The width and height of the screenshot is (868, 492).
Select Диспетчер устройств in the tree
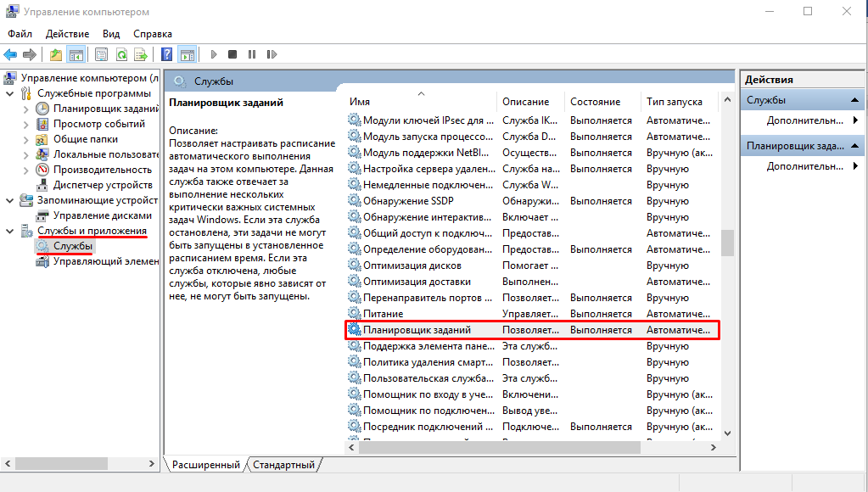pyautogui.click(x=103, y=185)
